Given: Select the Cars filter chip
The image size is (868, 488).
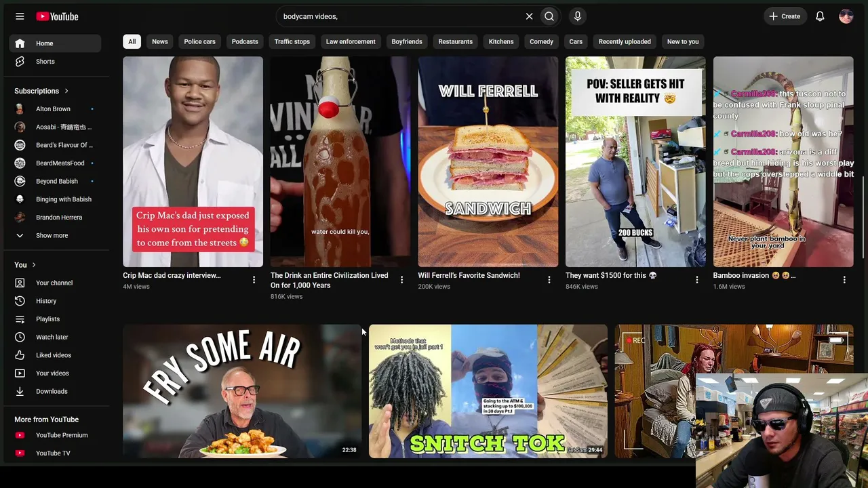Looking at the screenshot, I should pos(576,41).
